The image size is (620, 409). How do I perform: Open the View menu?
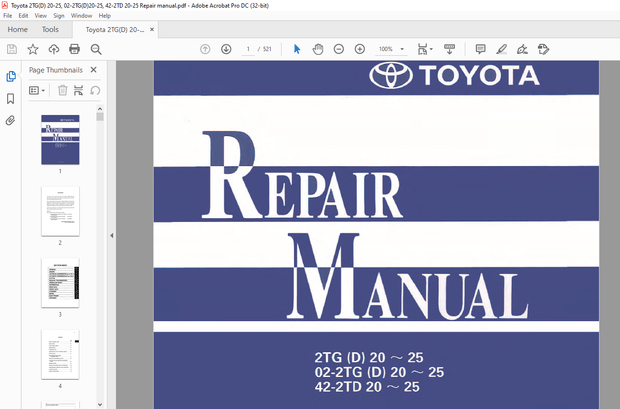tap(40, 16)
